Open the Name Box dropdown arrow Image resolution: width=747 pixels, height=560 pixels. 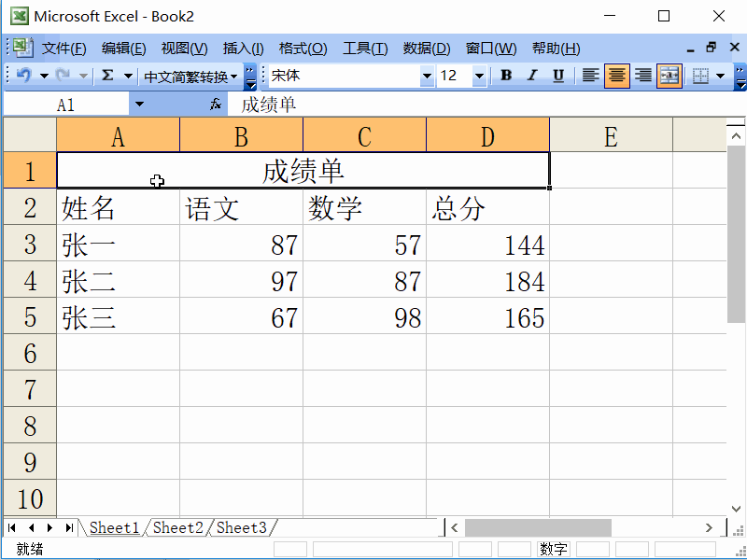tap(139, 105)
